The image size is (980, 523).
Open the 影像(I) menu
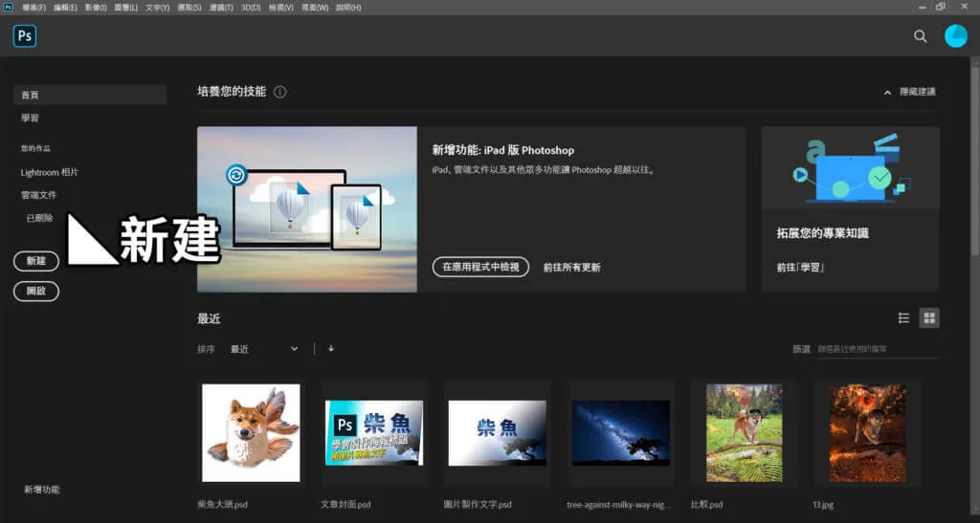(x=96, y=8)
